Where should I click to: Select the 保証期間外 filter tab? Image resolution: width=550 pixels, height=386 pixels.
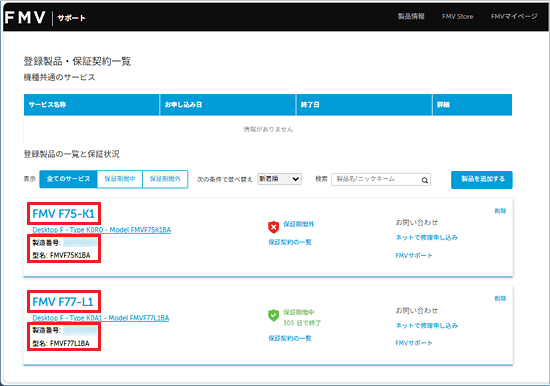pos(165,179)
